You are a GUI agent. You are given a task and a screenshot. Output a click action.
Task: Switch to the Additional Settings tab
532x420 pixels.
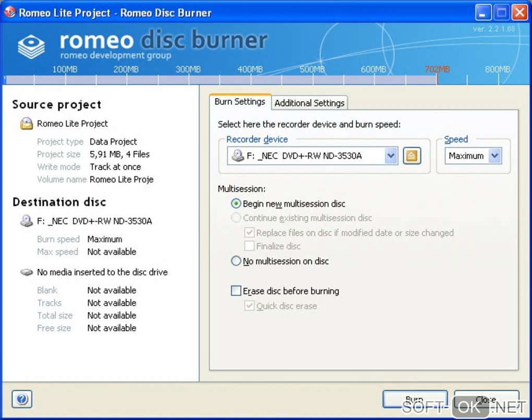(x=309, y=103)
